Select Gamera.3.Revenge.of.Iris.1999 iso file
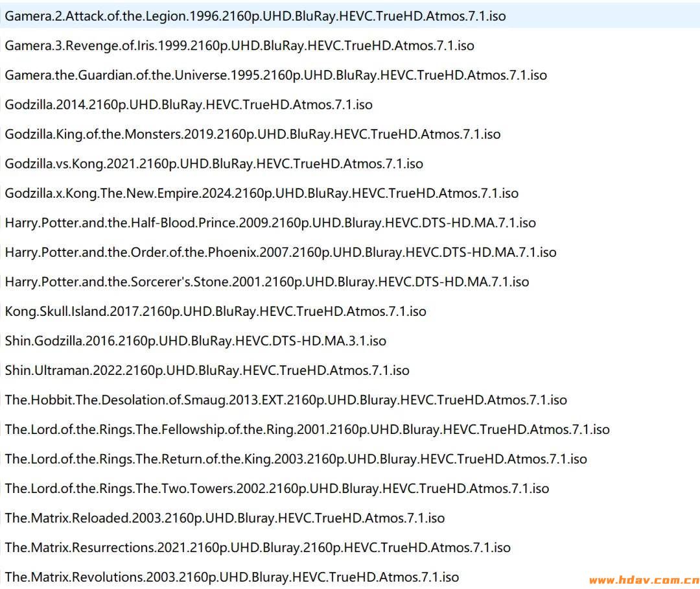 click(239, 45)
